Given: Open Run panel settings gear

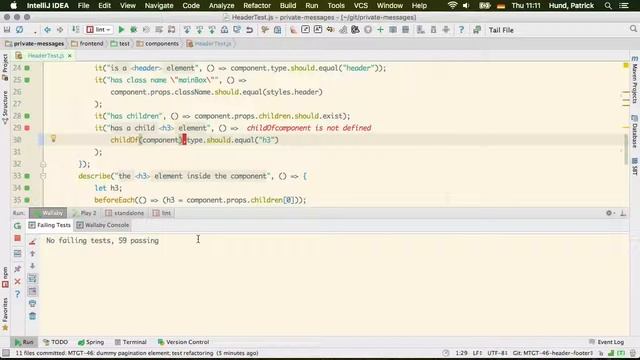Looking at the screenshot, I should click(610, 213).
